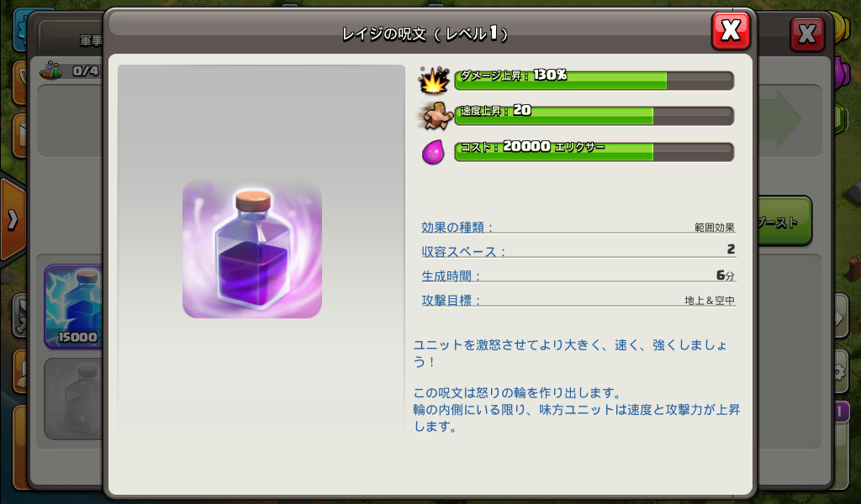Select the Lightning Spell costing 15000
The width and height of the screenshot is (861, 504).
pos(74,306)
